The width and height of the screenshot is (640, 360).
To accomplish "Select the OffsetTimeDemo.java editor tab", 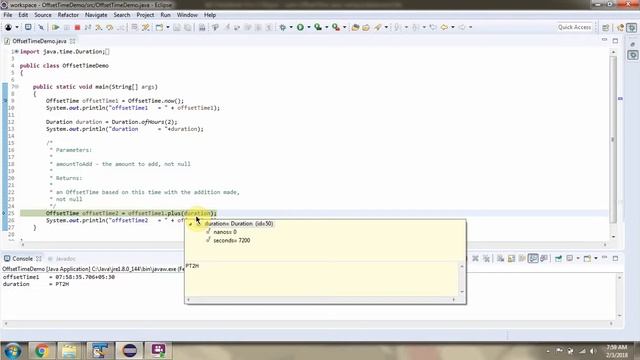I will (x=39, y=41).
